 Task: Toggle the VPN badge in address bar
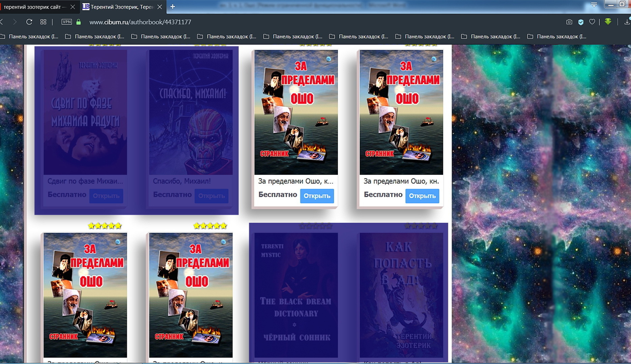66,22
